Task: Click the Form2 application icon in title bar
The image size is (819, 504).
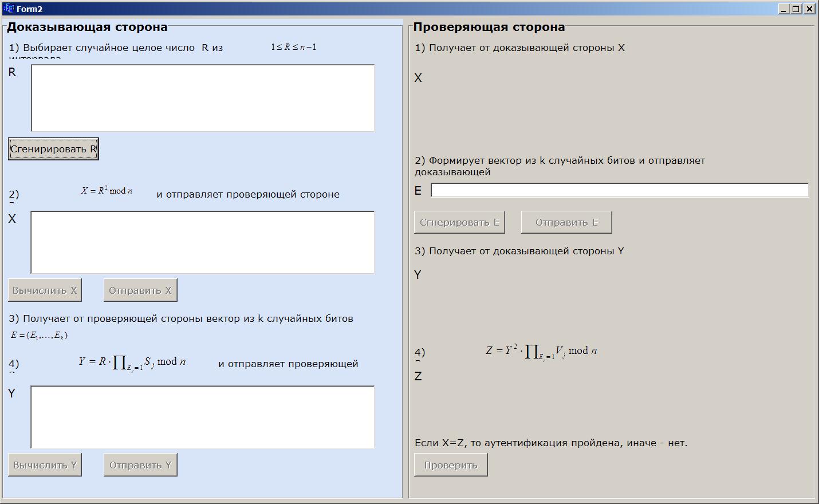Action: click(9, 9)
